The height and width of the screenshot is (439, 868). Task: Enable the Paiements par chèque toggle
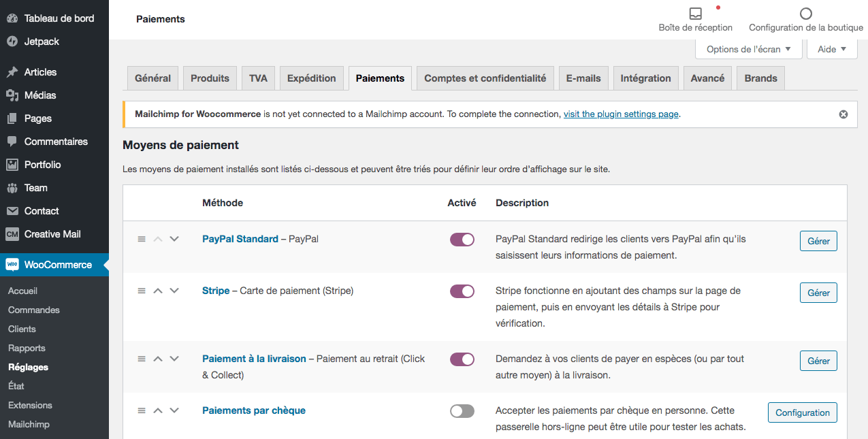[462, 411]
